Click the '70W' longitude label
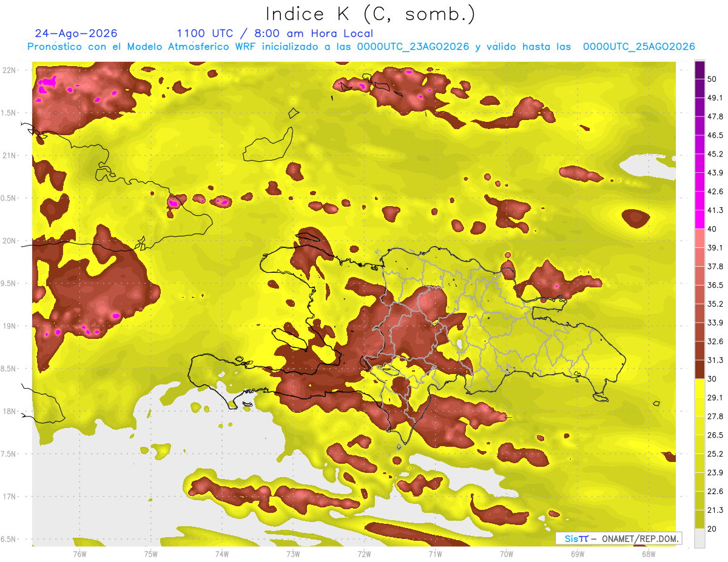This screenshot has width=728, height=562. [507, 554]
